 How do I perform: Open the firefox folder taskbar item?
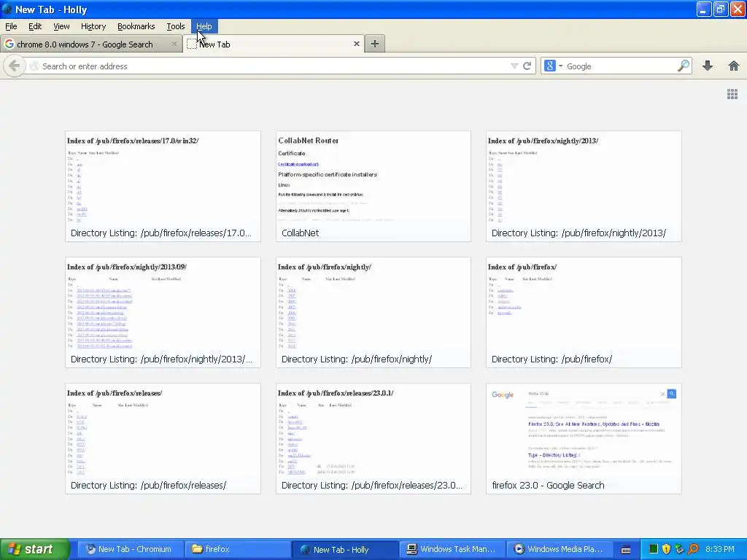coord(237,549)
